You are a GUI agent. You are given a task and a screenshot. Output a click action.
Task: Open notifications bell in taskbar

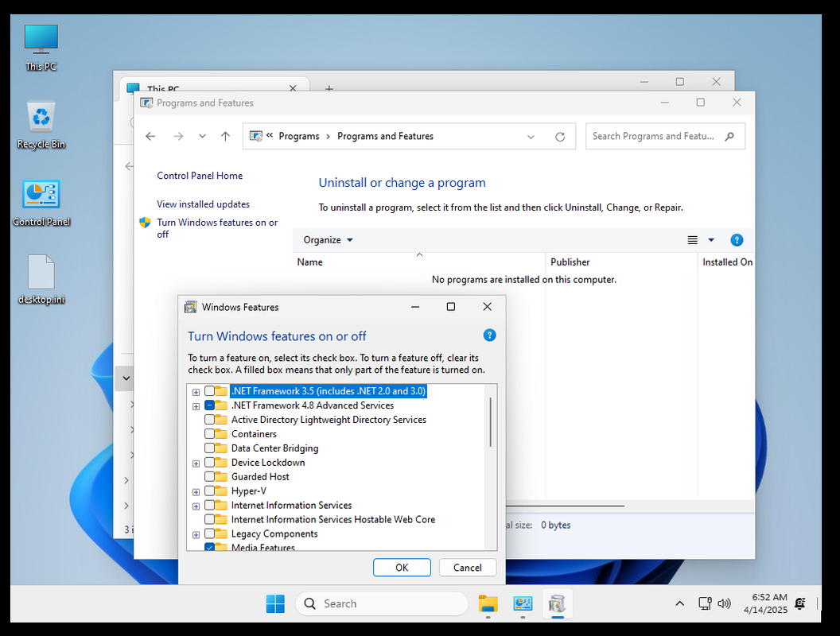(x=799, y=604)
